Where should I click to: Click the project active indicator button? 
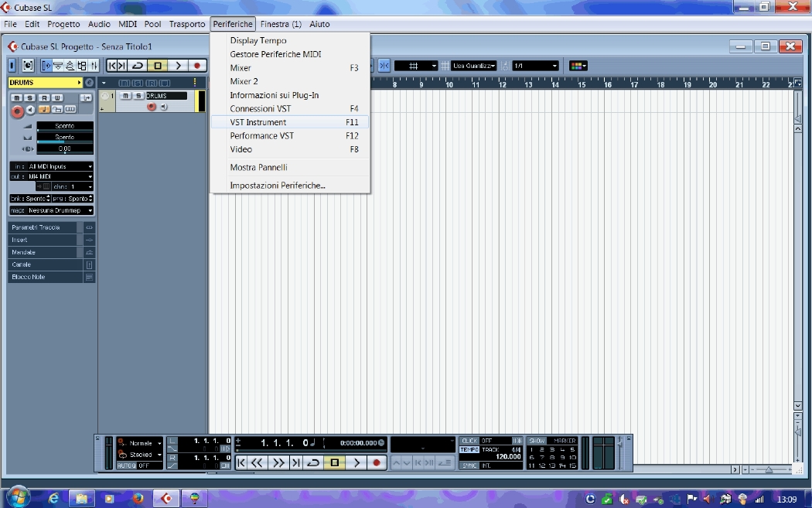(x=12, y=65)
